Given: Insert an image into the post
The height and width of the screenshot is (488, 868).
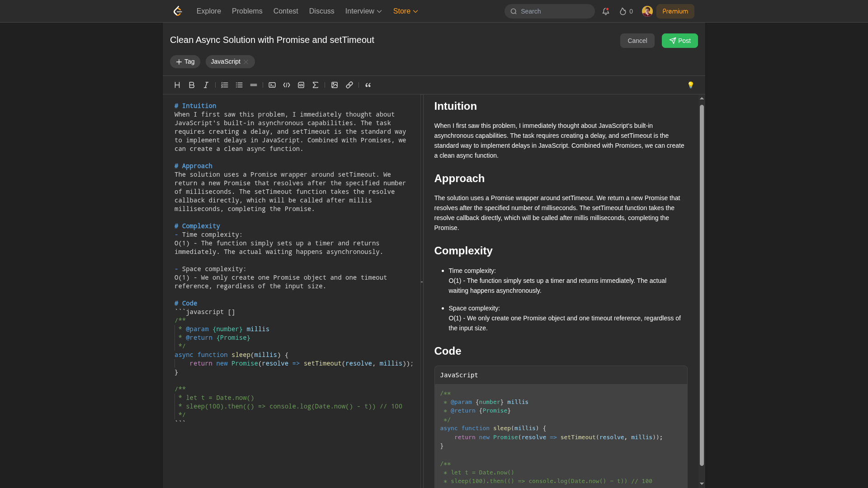Looking at the screenshot, I should click(x=335, y=85).
